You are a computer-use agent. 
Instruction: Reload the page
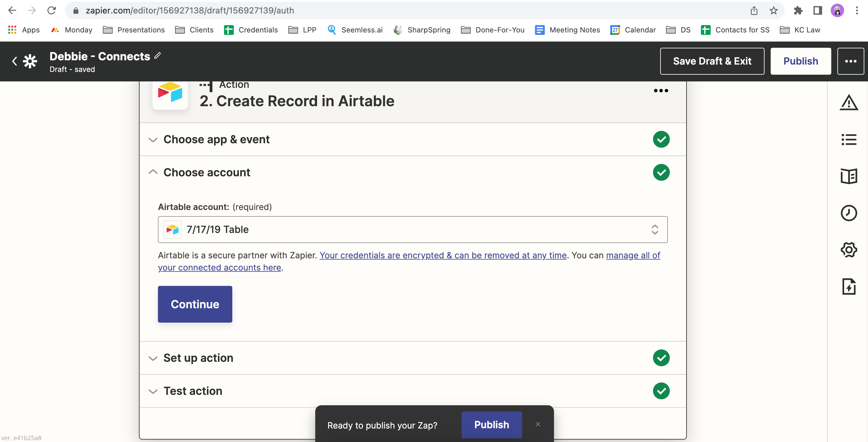[x=51, y=10]
